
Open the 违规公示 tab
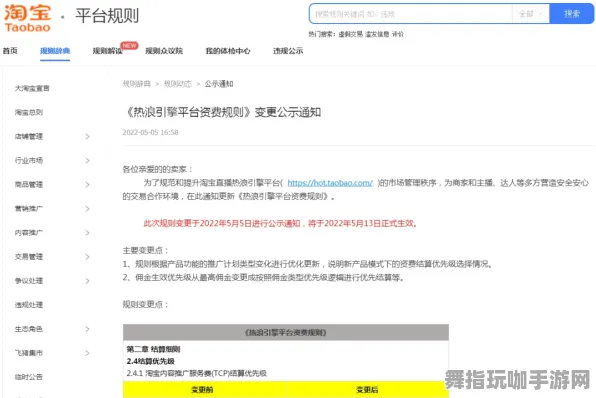pos(288,51)
